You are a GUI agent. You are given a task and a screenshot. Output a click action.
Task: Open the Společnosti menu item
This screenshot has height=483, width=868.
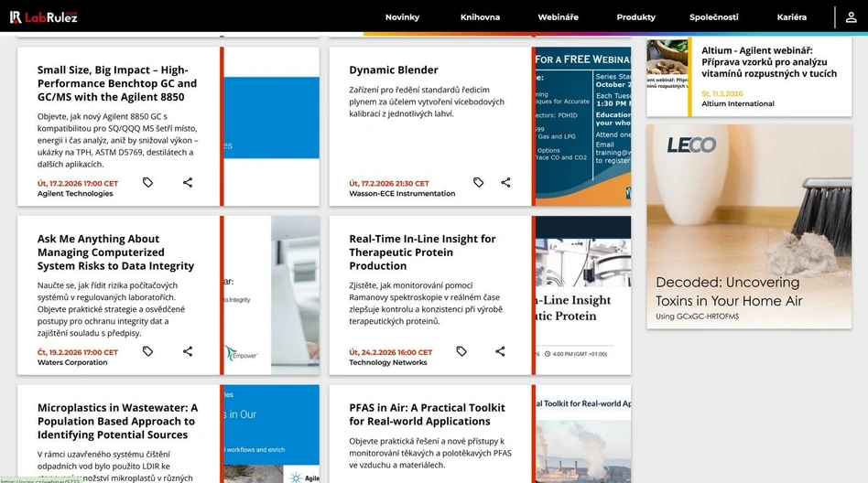[713, 17]
